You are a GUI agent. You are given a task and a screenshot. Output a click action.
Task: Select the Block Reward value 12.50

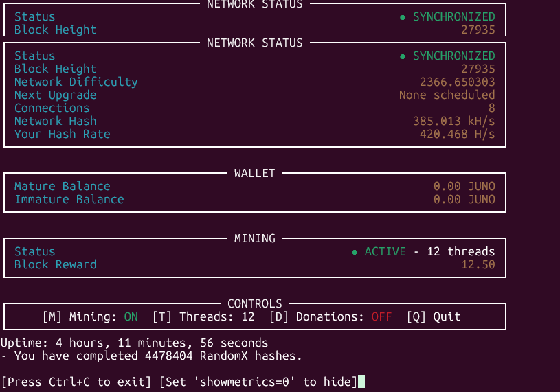478,265
